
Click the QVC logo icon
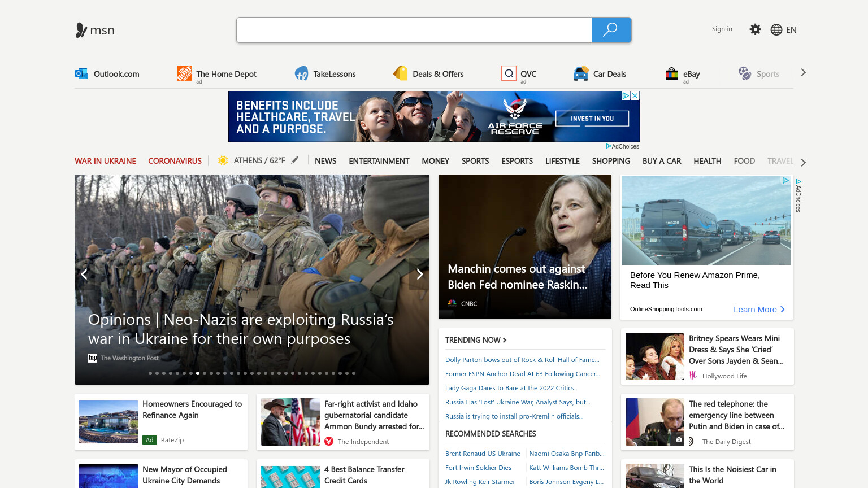coord(509,73)
